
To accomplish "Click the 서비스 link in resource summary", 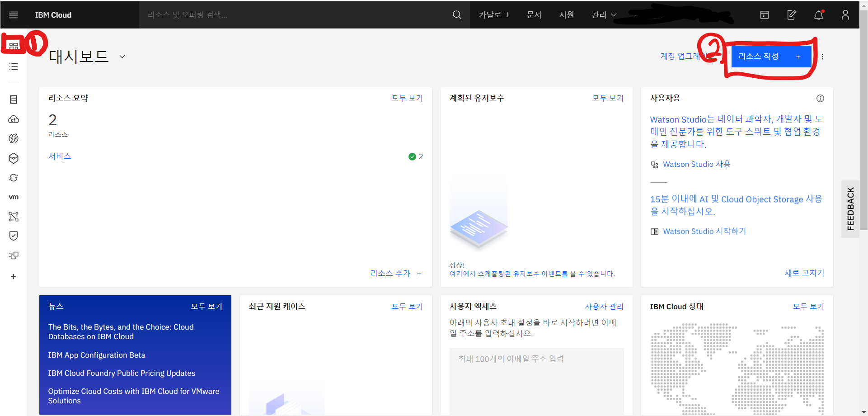I will 60,156.
